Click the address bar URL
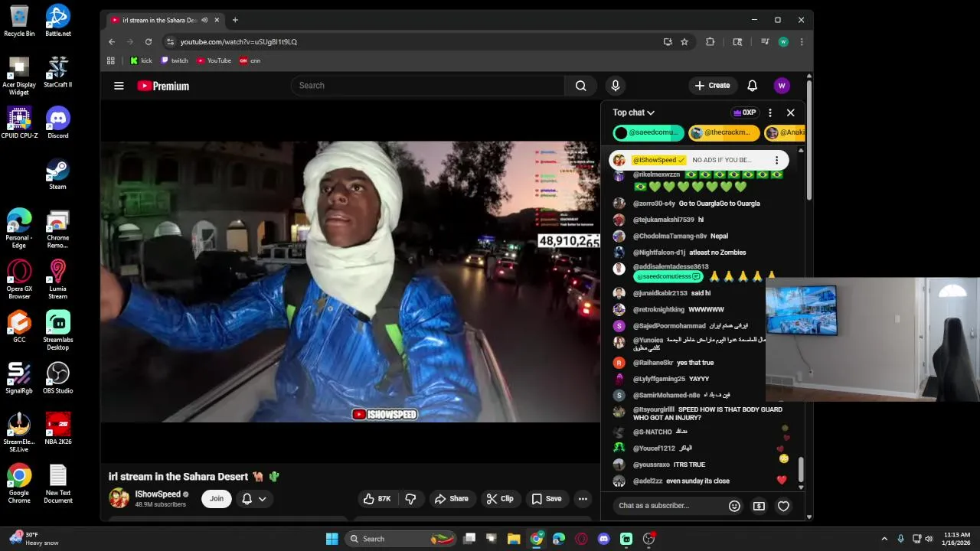This screenshot has width=980, height=551. pyautogui.click(x=239, y=42)
